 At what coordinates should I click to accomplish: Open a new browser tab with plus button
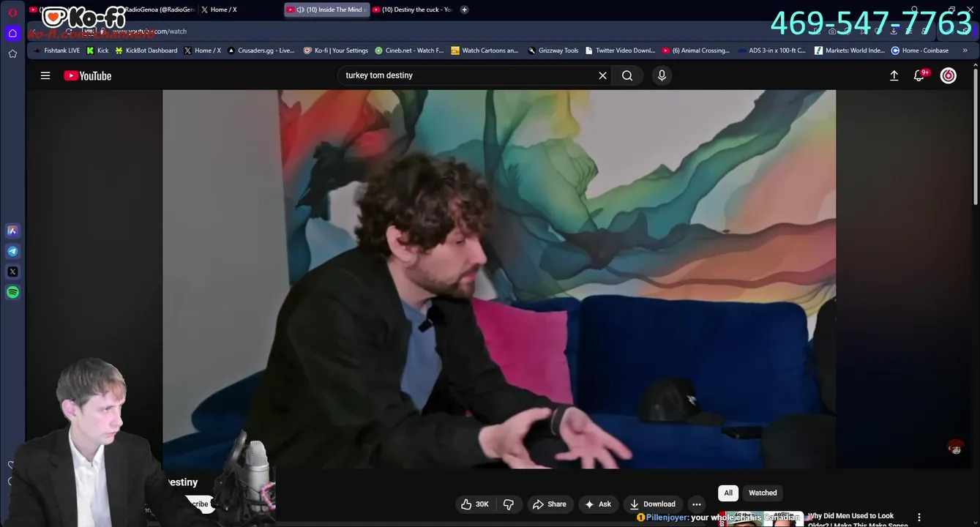(x=464, y=10)
